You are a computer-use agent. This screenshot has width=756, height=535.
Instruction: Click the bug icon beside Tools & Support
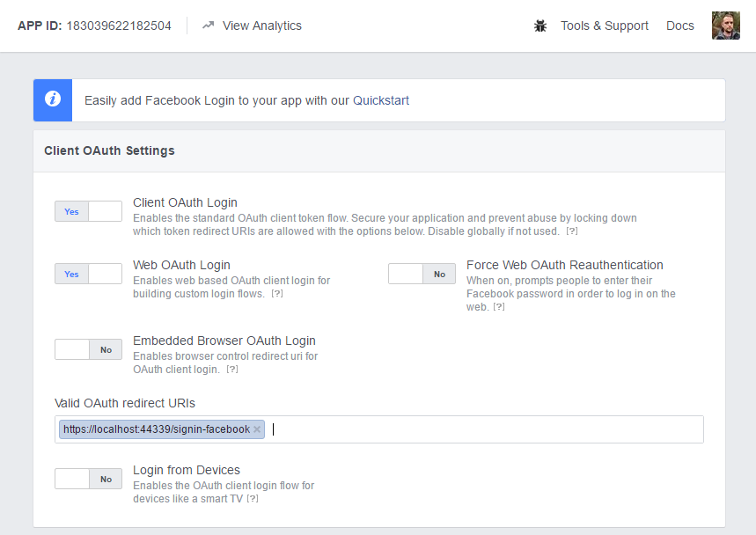(540, 26)
